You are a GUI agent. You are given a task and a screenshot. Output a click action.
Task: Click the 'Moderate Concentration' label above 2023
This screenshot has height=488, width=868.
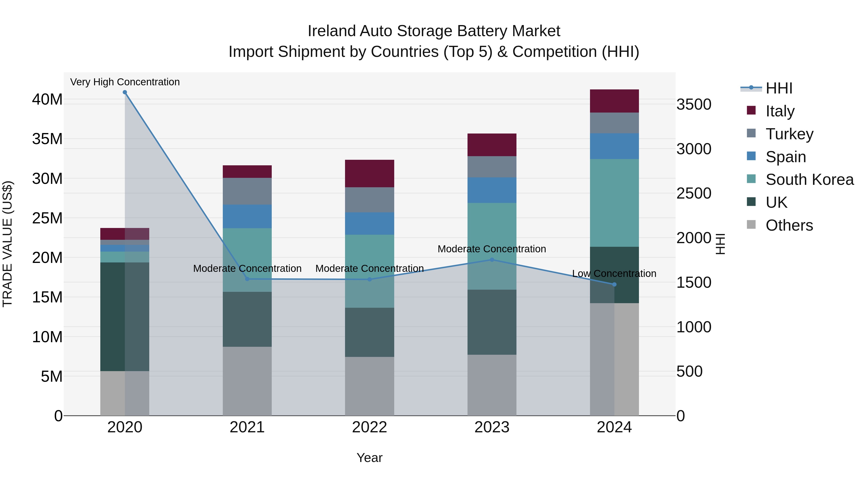click(492, 249)
